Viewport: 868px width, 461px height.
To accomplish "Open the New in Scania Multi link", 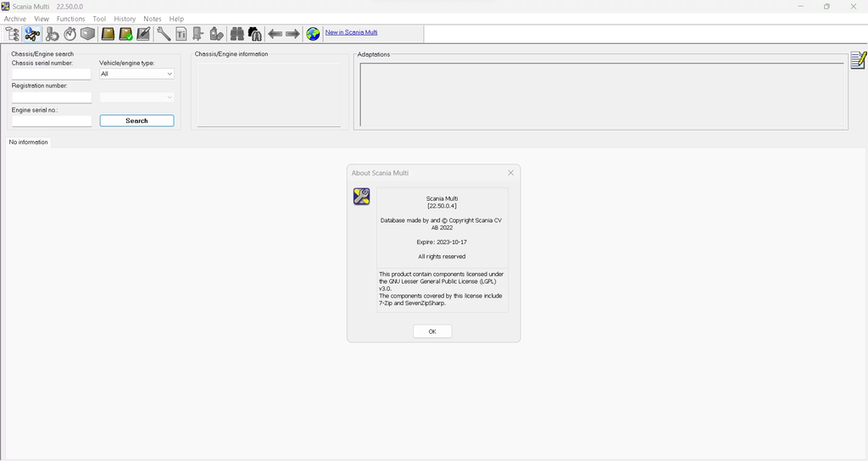I will [x=351, y=32].
